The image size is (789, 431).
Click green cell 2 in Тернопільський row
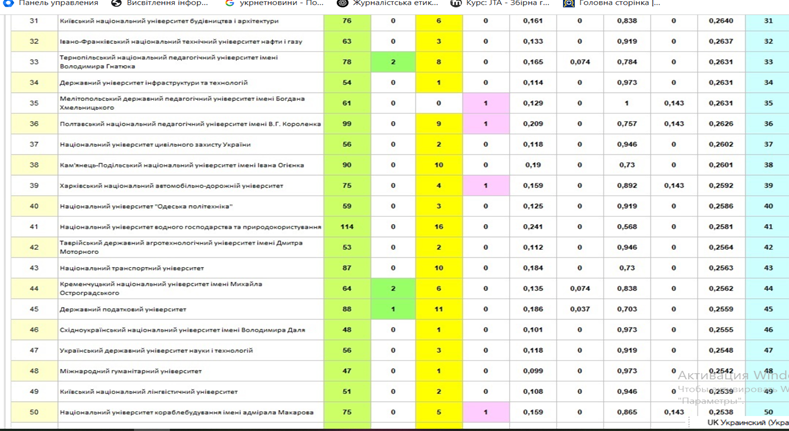click(393, 62)
